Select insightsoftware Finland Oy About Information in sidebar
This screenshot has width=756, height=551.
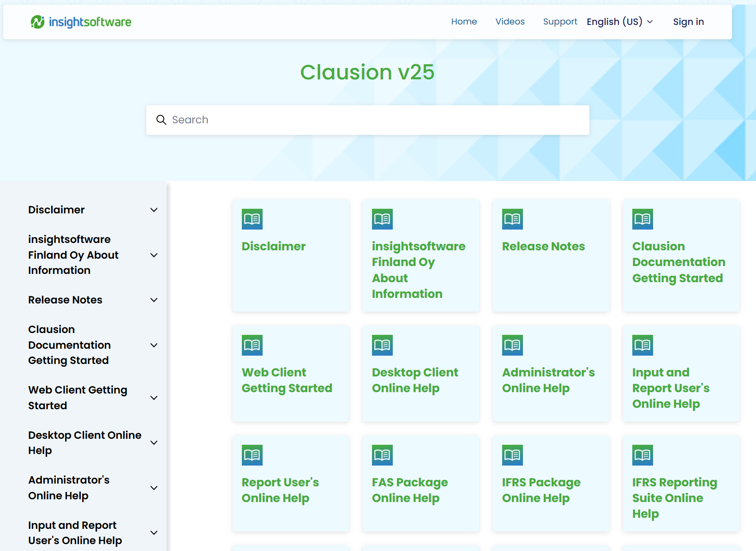[73, 255]
